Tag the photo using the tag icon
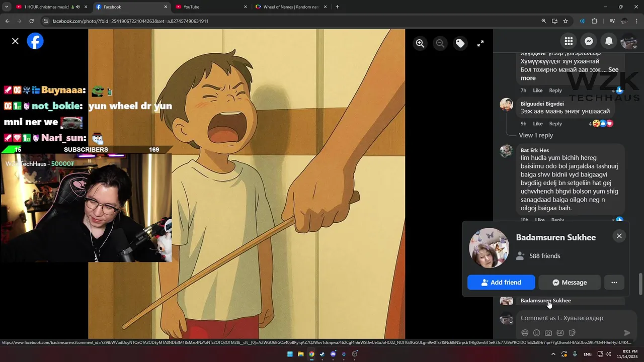This screenshot has height=362, width=644. pyautogui.click(x=460, y=44)
